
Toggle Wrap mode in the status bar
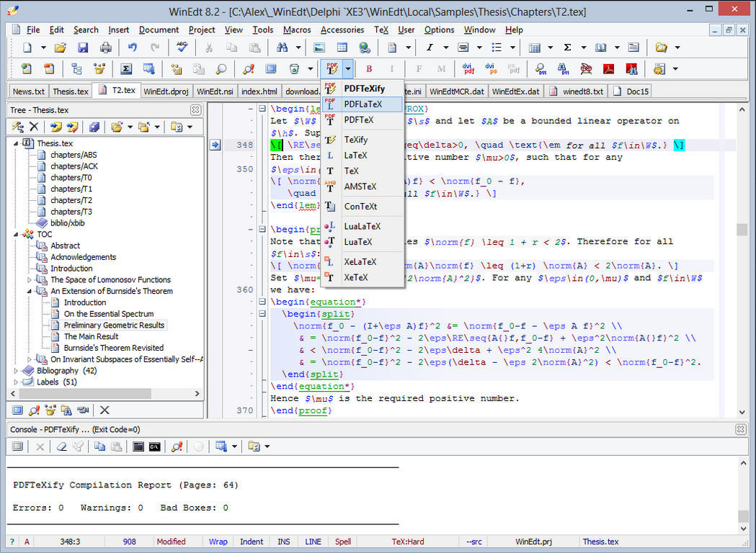pos(218,541)
